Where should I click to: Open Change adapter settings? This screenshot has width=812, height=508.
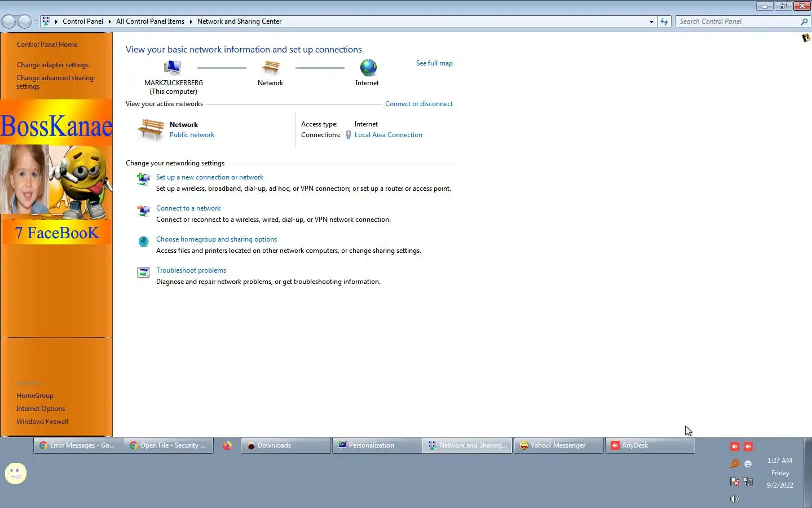pyautogui.click(x=52, y=65)
